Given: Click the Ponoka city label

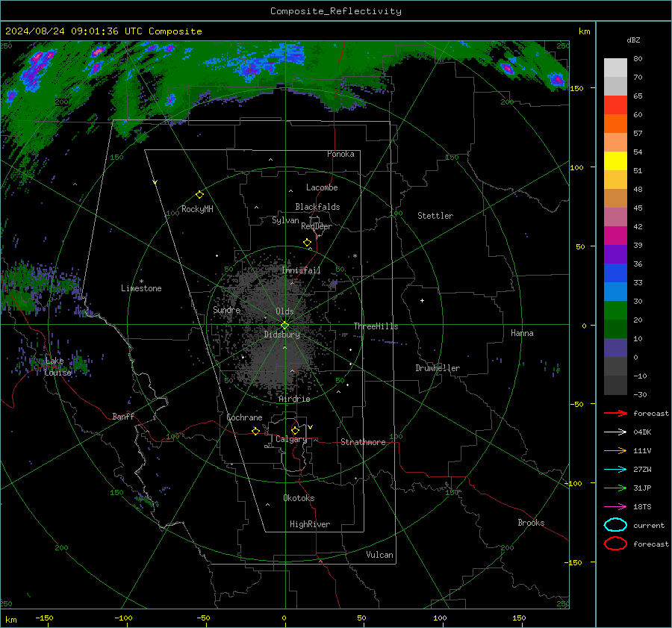Looking at the screenshot, I should [x=340, y=154].
